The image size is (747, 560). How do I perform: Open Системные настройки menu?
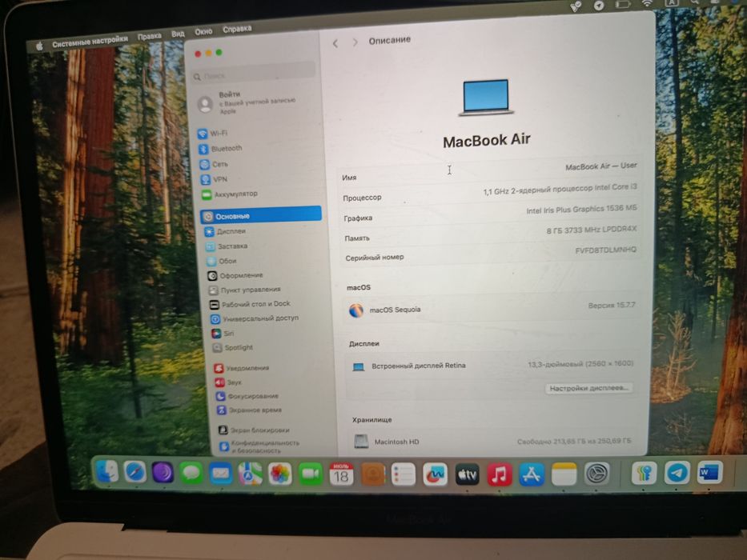(90, 42)
